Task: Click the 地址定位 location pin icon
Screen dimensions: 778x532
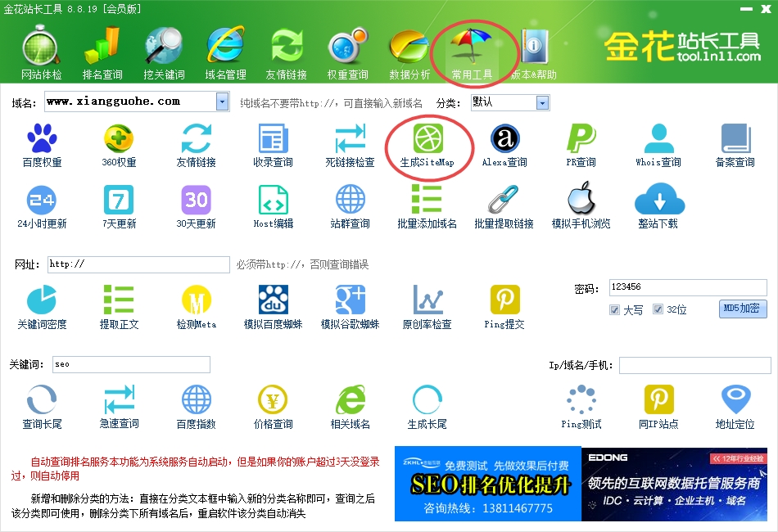Action: click(x=735, y=401)
